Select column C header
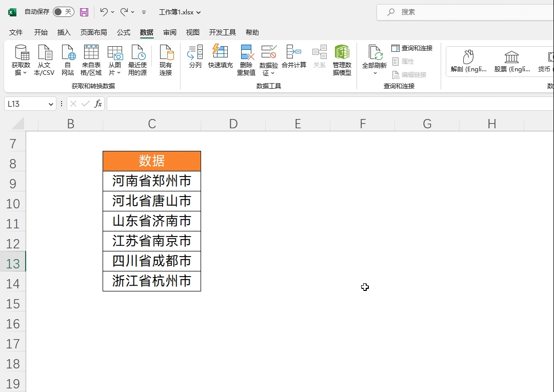The height and width of the screenshot is (392, 554). coord(152,124)
